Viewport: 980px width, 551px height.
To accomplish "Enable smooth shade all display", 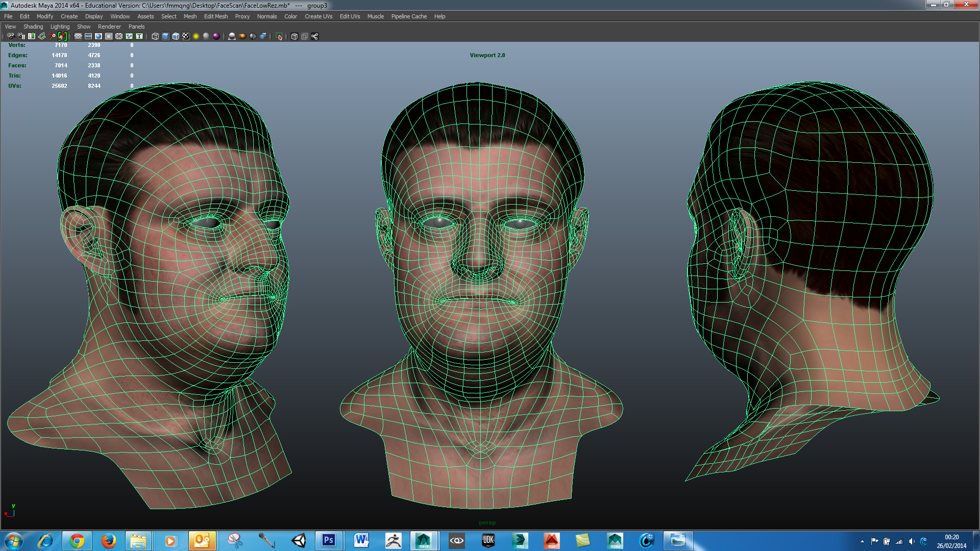I will pos(165,36).
